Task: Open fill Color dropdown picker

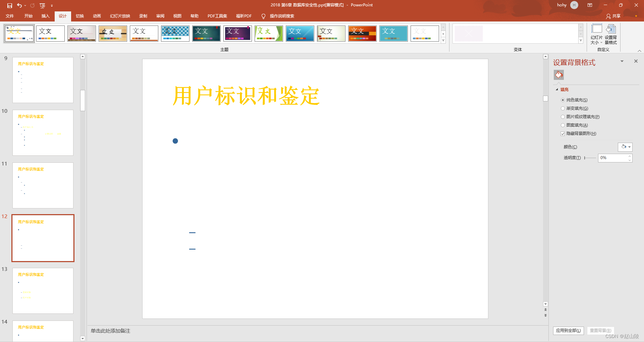Action: [625, 147]
